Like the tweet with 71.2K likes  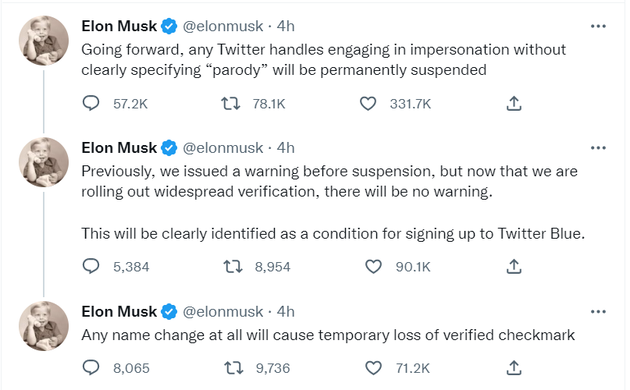[x=373, y=368]
